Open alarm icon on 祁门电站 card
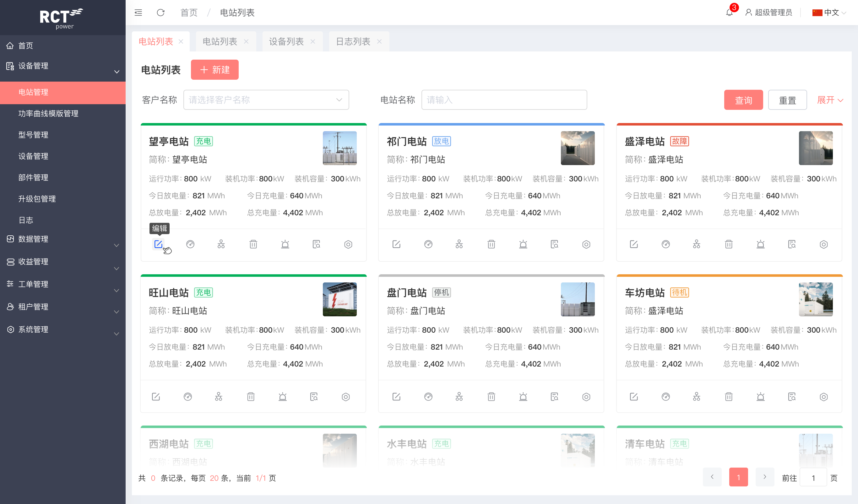This screenshot has height=504, width=858. pos(523,244)
